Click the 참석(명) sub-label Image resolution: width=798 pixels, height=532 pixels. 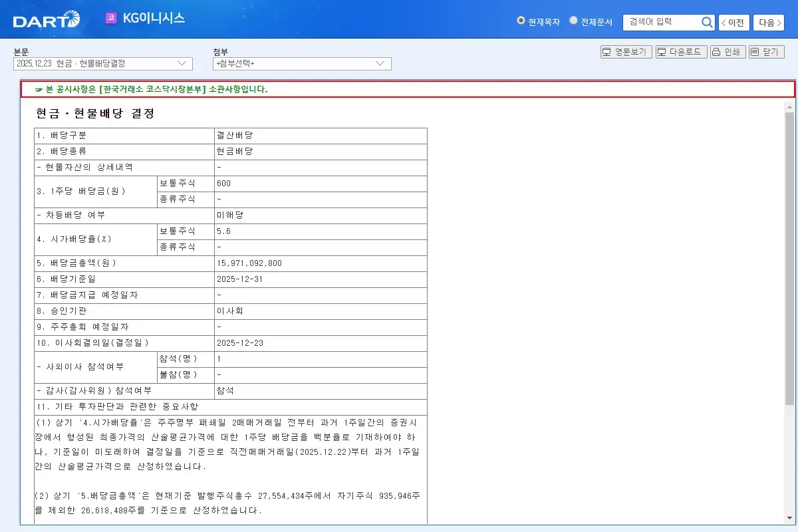click(x=178, y=359)
